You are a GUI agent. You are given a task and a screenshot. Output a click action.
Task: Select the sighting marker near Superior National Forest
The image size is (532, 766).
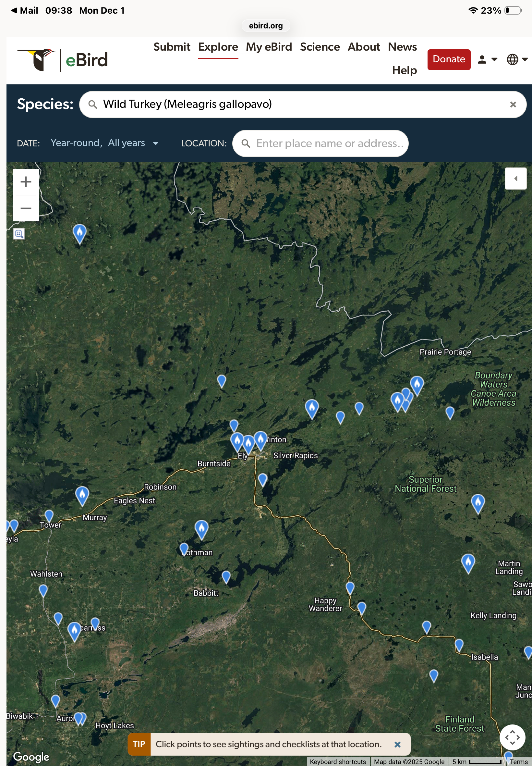[x=477, y=502]
